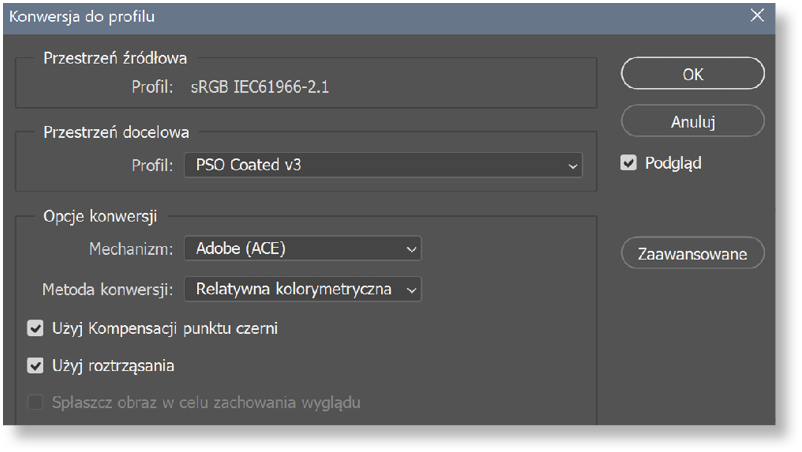Cancel the dialog with Anuluj
802x452 pixels.
693,122
